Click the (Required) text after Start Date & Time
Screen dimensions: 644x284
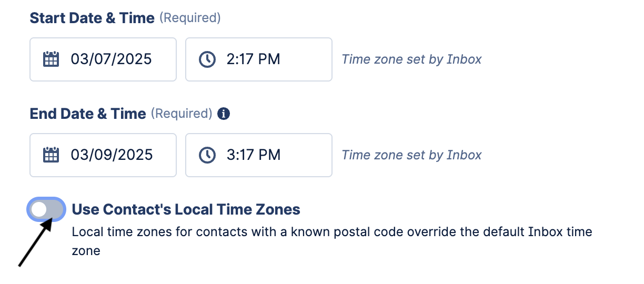click(190, 18)
